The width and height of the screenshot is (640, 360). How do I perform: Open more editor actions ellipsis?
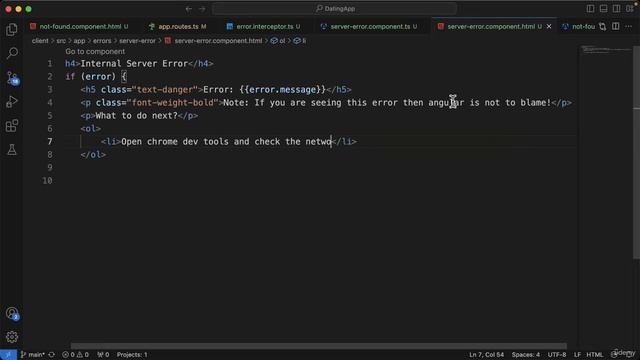pyautogui.click(x=629, y=27)
